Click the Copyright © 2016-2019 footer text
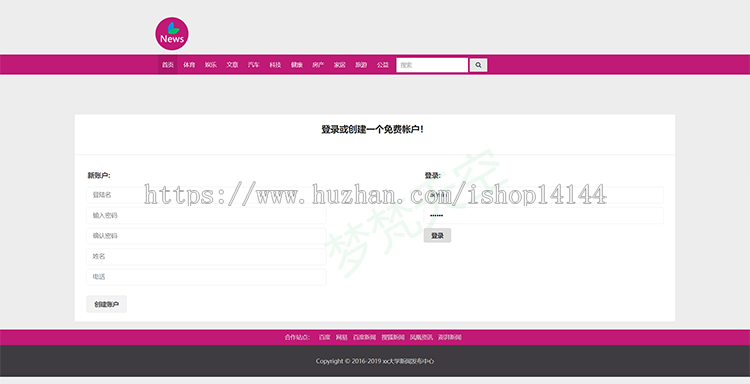 375,361
